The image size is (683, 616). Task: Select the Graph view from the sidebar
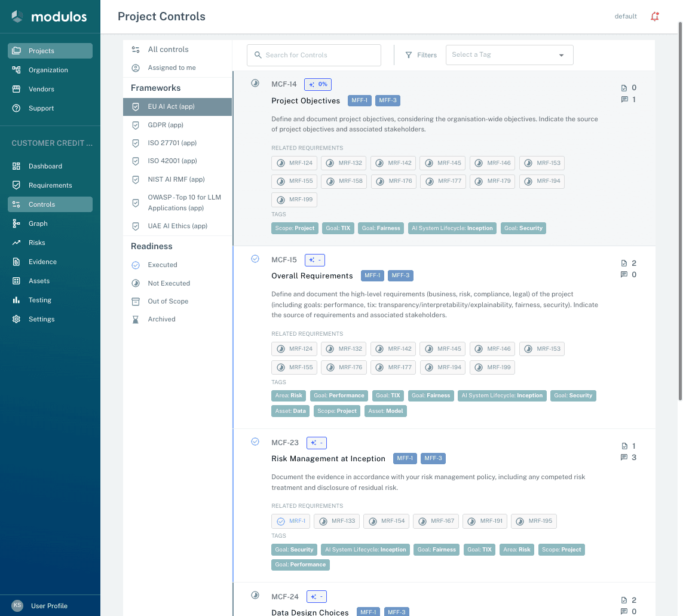click(37, 223)
